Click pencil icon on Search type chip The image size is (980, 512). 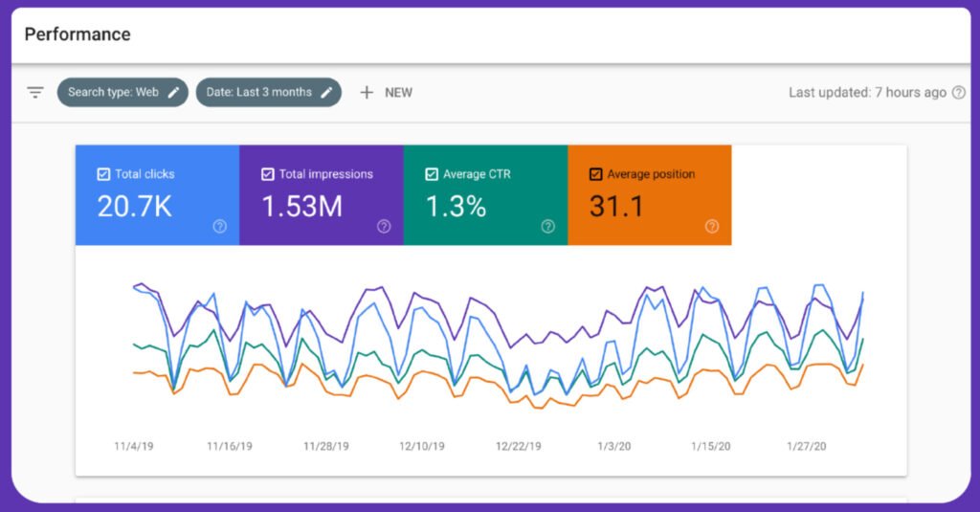click(x=173, y=93)
